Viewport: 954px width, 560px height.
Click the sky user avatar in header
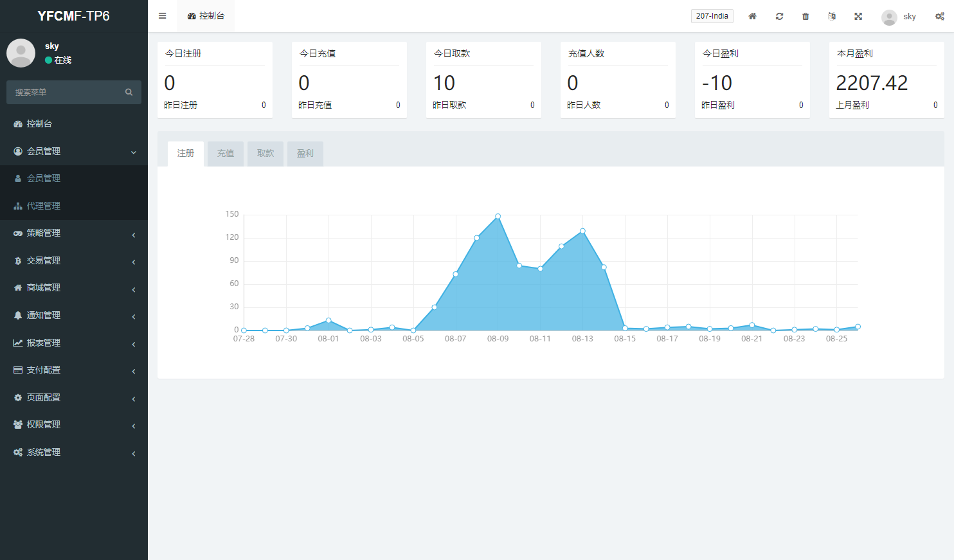coord(889,17)
